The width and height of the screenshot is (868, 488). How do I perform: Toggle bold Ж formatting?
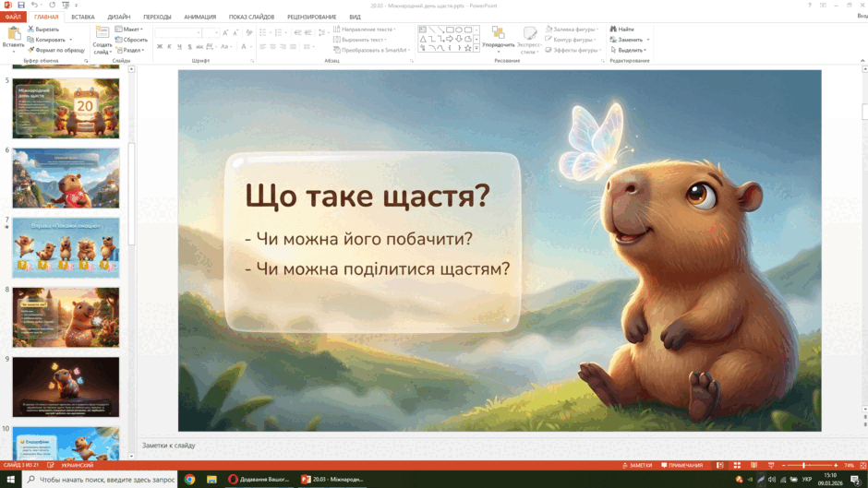point(160,47)
